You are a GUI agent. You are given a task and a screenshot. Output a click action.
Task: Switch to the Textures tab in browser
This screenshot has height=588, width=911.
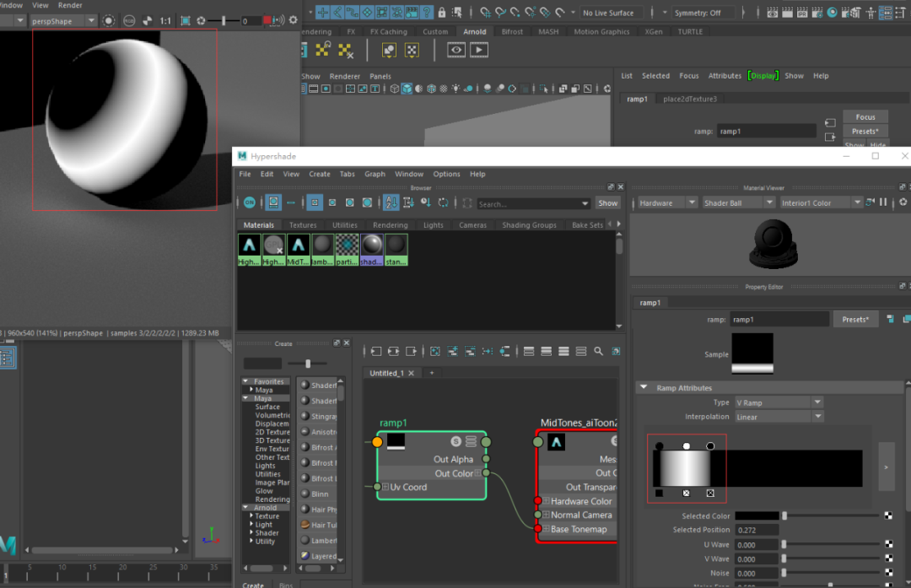tap(303, 225)
